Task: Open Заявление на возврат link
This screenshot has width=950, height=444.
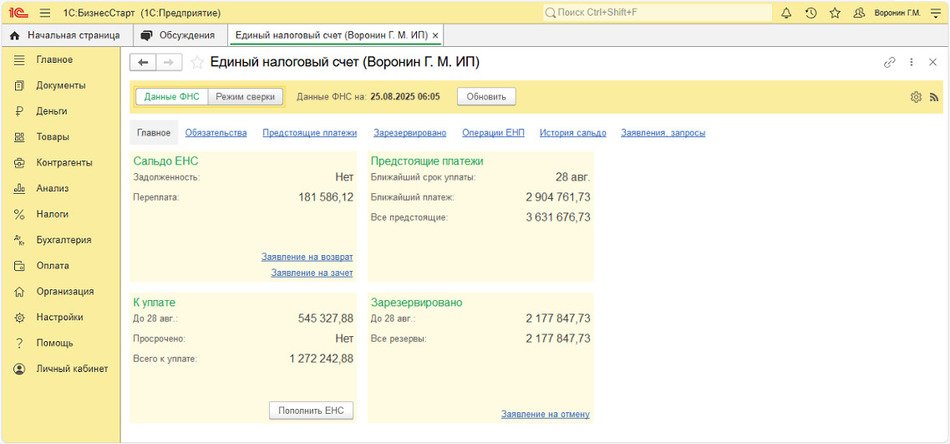Action: (x=307, y=257)
